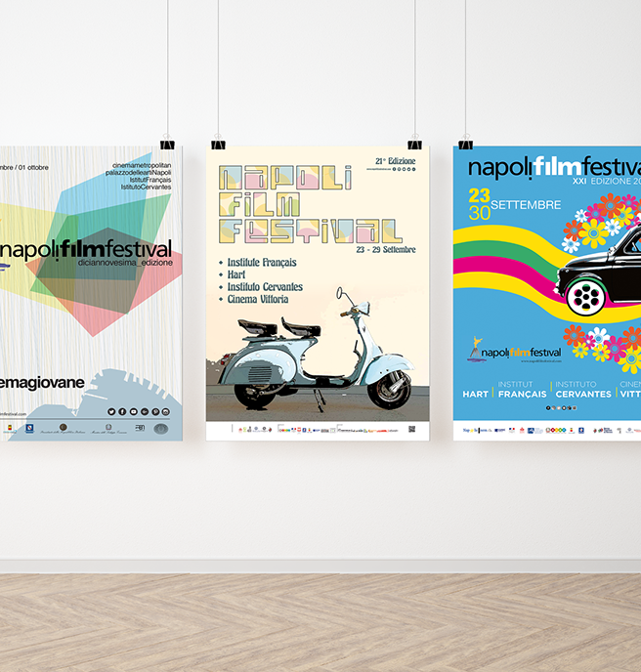Click HART venue label on blue poster

(x=475, y=395)
